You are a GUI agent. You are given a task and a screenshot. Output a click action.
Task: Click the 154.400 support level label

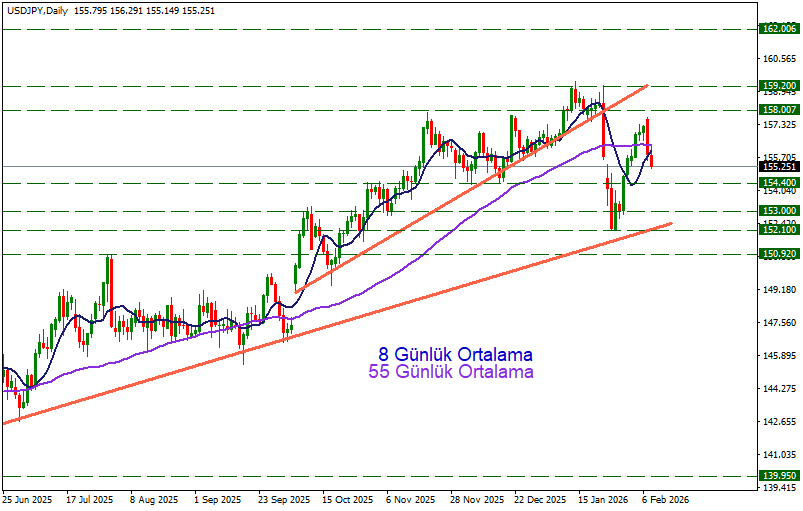coord(778,183)
